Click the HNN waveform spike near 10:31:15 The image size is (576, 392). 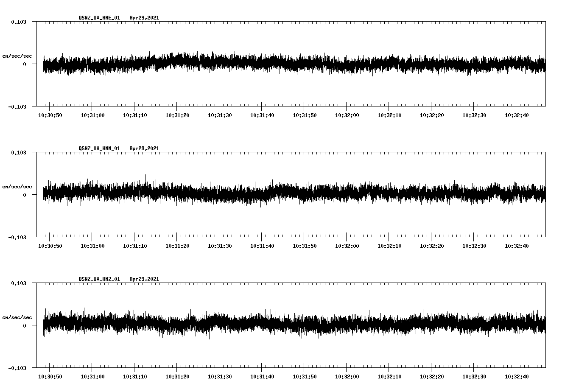coord(146,178)
